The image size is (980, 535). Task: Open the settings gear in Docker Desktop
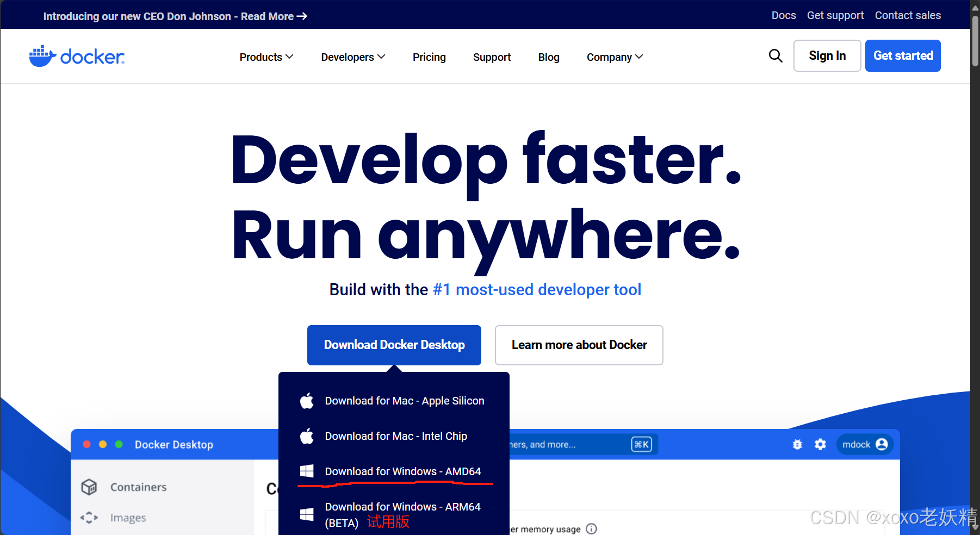(x=820, y=444)
